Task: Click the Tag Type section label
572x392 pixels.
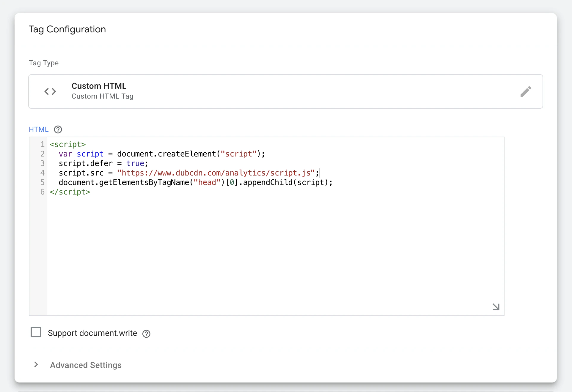Action: 44,63
